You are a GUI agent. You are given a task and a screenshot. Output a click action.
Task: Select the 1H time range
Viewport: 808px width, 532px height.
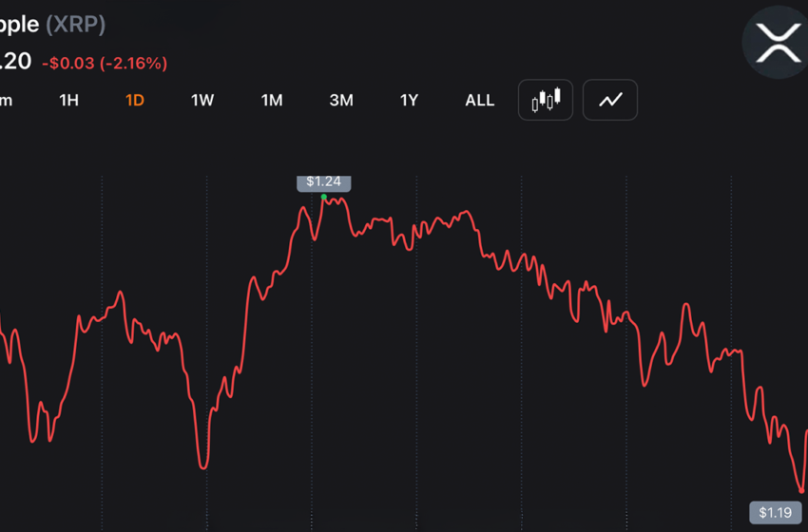point(69,100)
